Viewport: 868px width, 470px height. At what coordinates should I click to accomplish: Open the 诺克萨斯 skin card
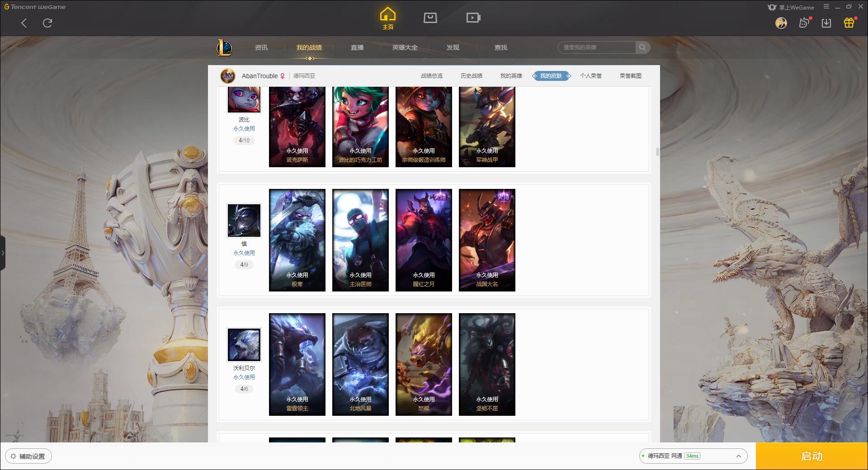(x=297, y=127)
